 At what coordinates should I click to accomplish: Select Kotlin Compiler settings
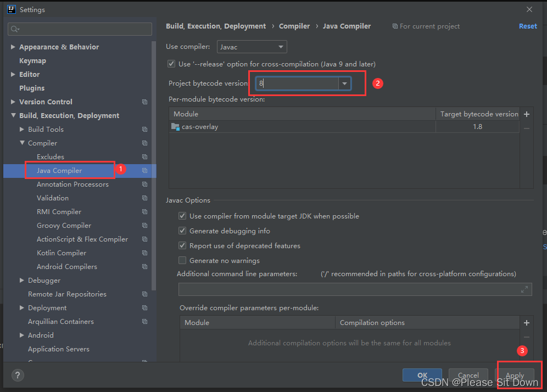pyautogui.click(x=62, y=253)
